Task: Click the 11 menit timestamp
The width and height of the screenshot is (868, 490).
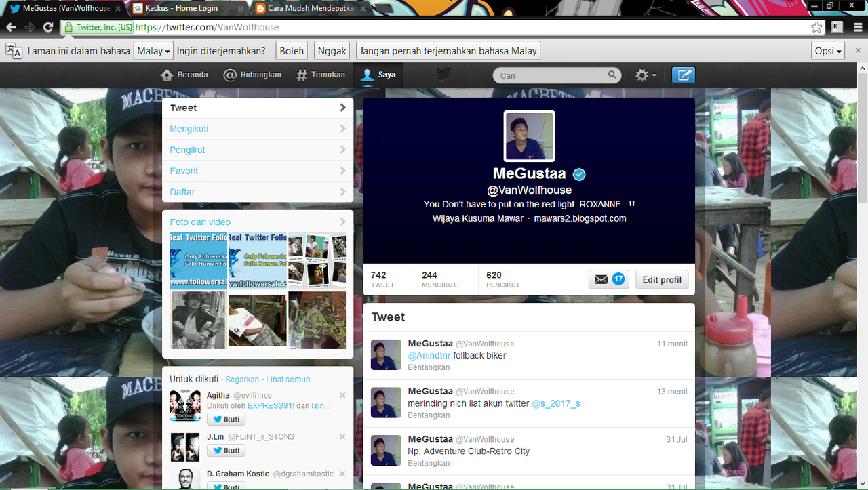Action: click(x=672, y=344)
